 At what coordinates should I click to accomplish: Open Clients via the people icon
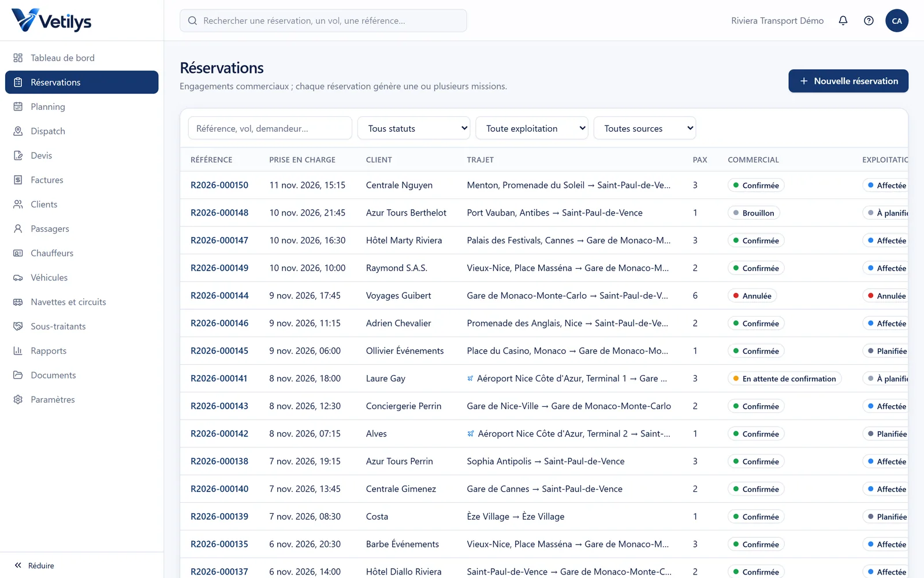tap(18, 204)
